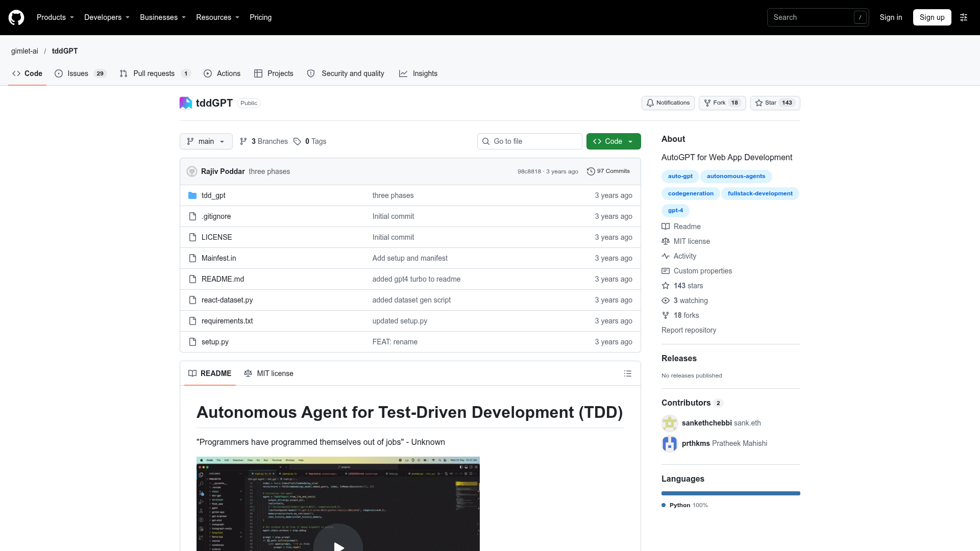Open the tdd_gpt folder

click(213, 195)
